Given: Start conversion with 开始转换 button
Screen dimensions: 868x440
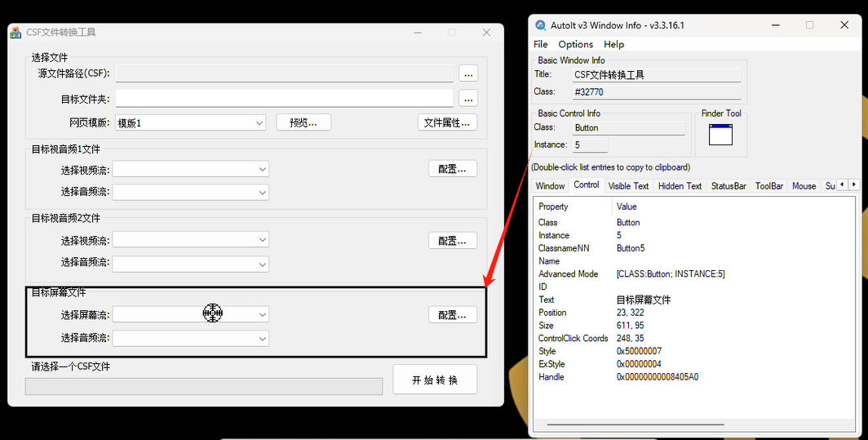Looking at the screenshot, I should tap(435, 380).
